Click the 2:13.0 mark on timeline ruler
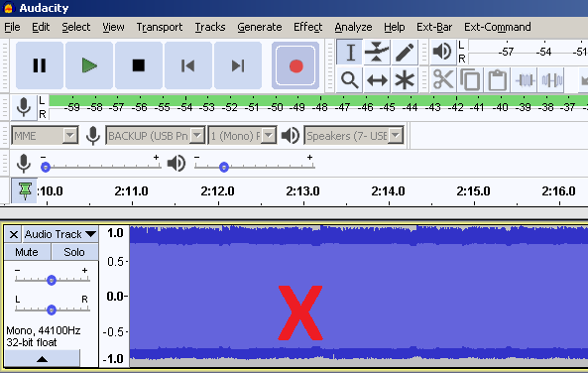This screenshot has width=588, height=373. pos(303,191)
